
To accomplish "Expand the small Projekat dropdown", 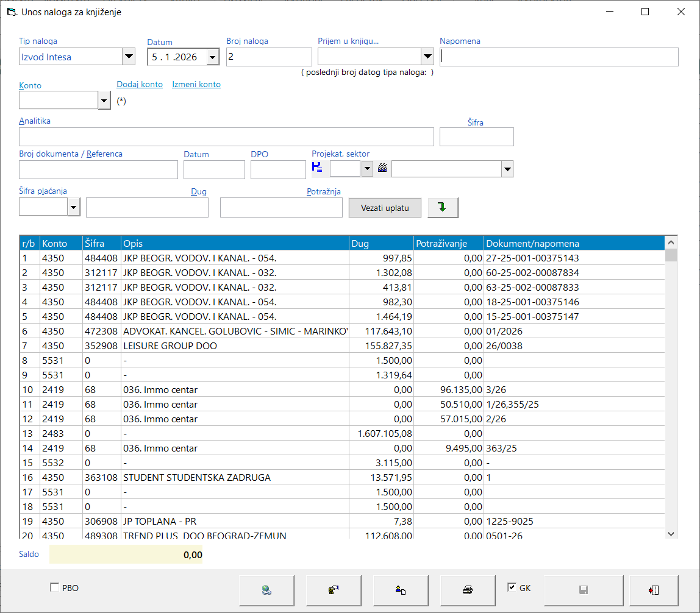I will 367,169.
